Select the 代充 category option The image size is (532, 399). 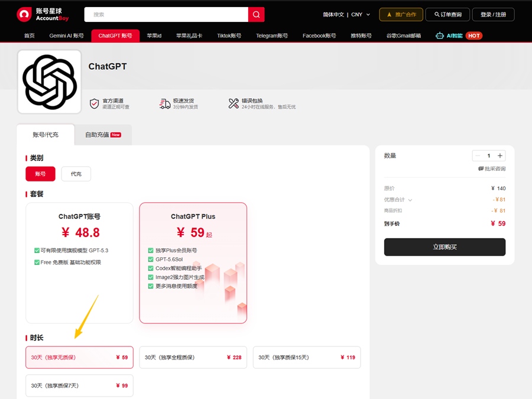click(76, 174)
